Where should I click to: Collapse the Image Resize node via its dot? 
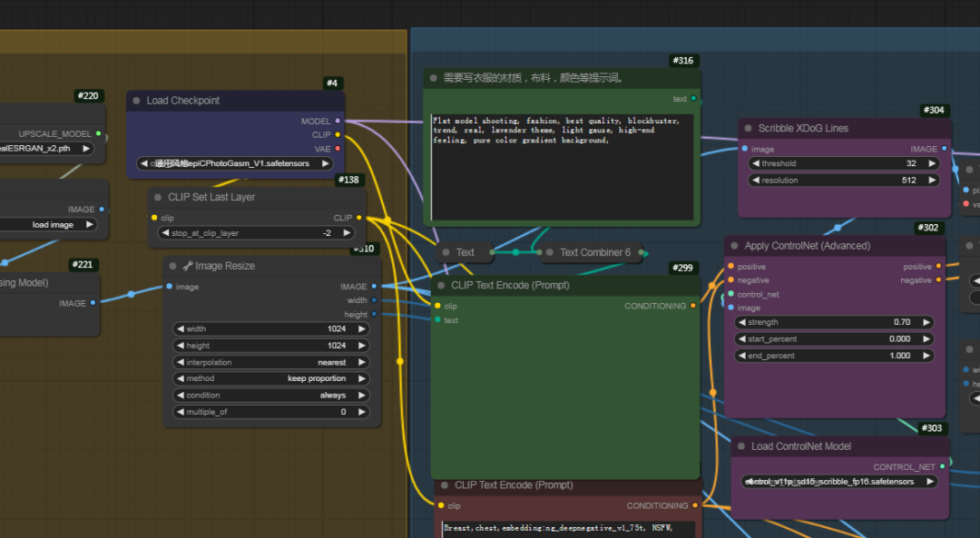click(172, 266)
